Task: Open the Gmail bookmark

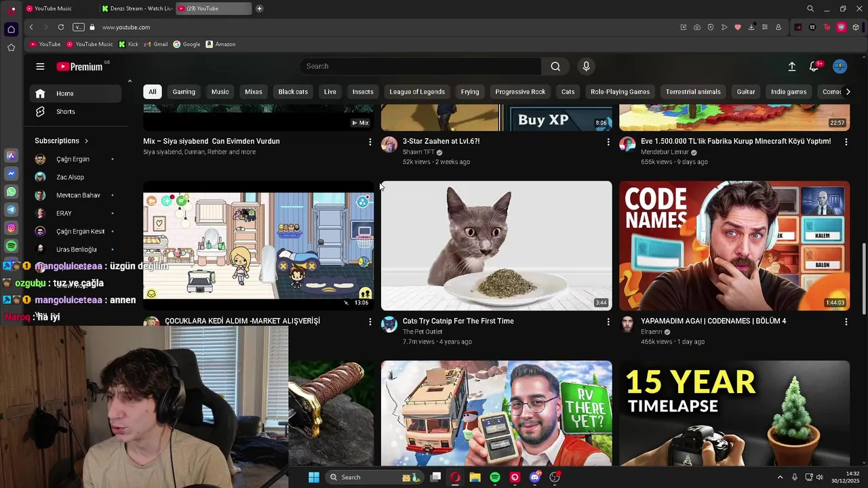Action: pyautogui.click(x=156, y=45)
